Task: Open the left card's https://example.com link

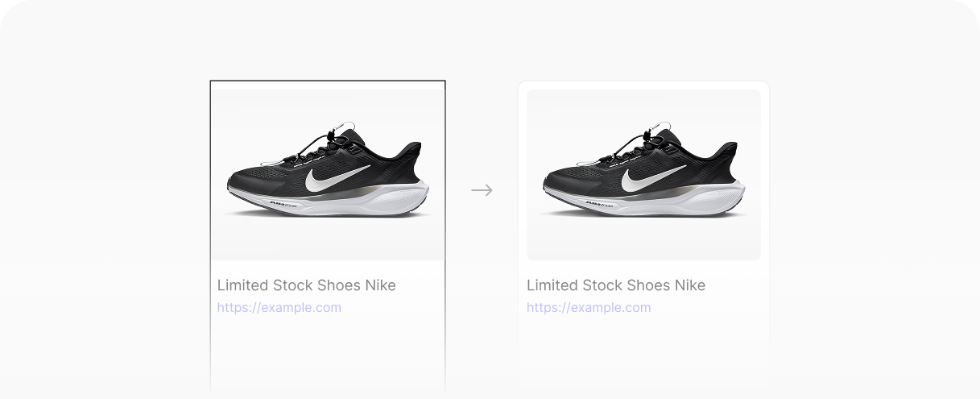Action: [279, 307]
